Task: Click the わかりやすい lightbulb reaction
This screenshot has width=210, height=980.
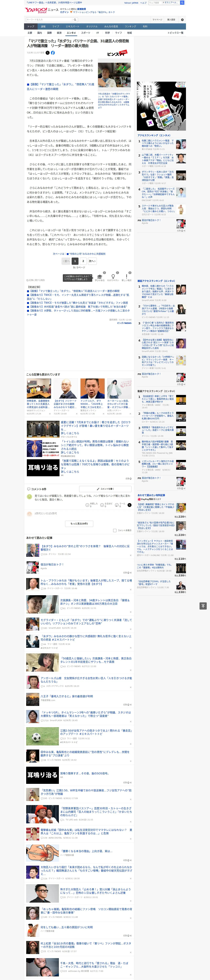Action: 113,277
